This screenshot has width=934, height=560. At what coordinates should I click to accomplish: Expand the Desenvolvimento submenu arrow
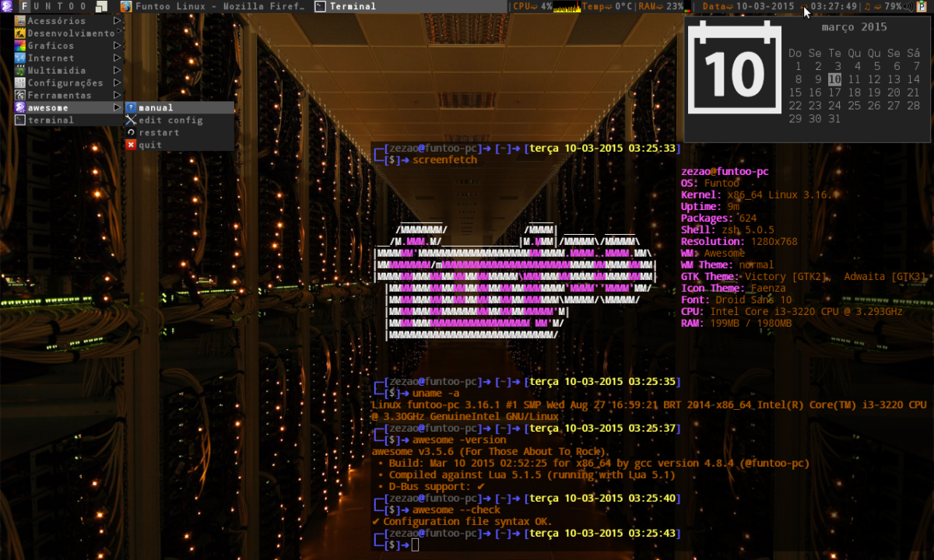(x=118, y=33)
